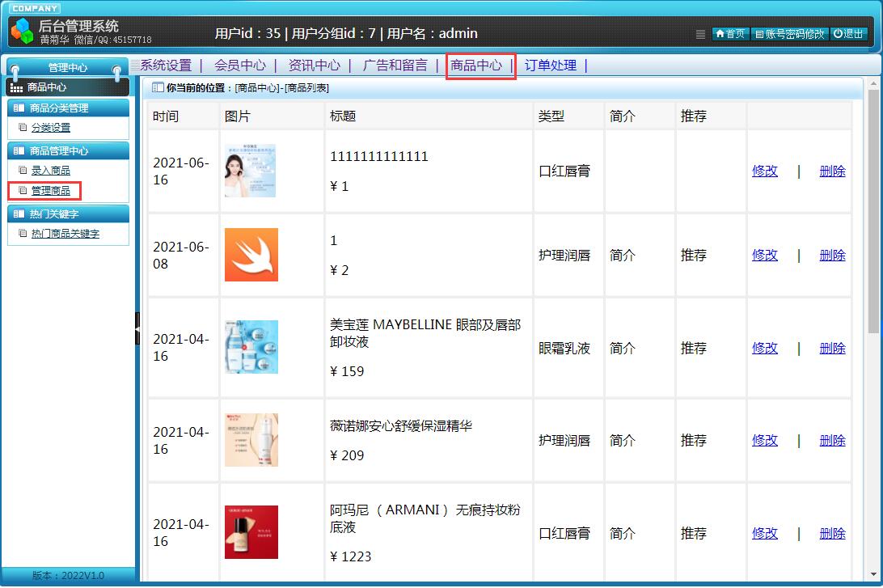Click 删除 for 美宝莲 MAYBELLINE product
Screen dimensions: 883x588
pyautogui.click(x=832, y=349)
